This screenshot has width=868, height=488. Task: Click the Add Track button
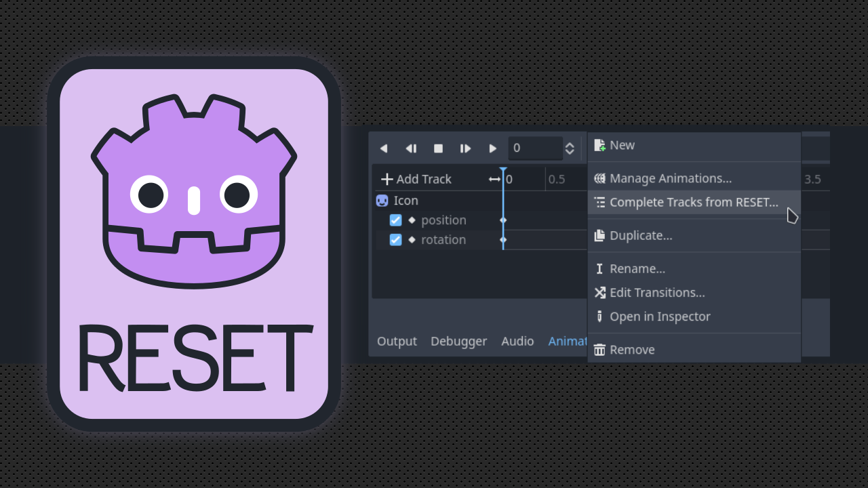(416, 179)
